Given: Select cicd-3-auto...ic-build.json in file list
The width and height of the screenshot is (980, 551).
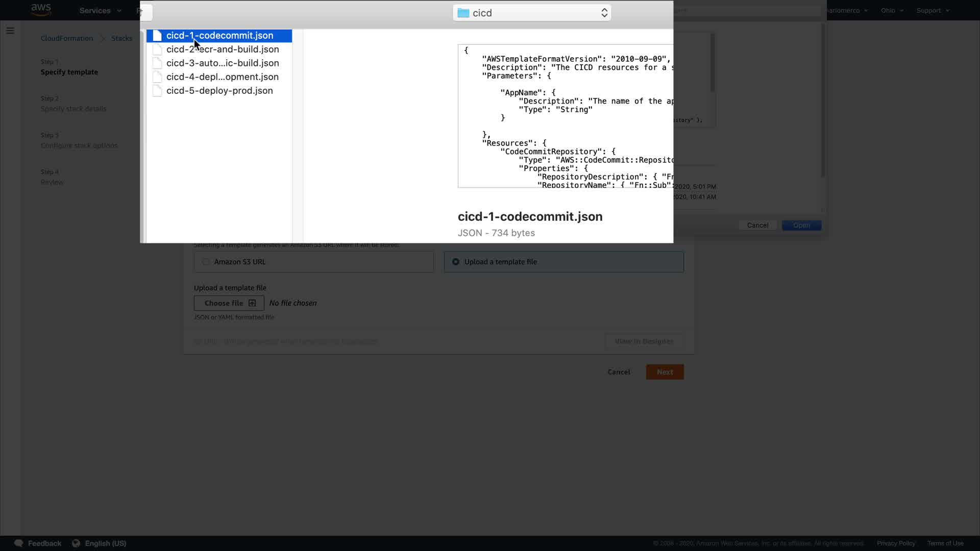Looking at the screenshot, I should 223,63.
